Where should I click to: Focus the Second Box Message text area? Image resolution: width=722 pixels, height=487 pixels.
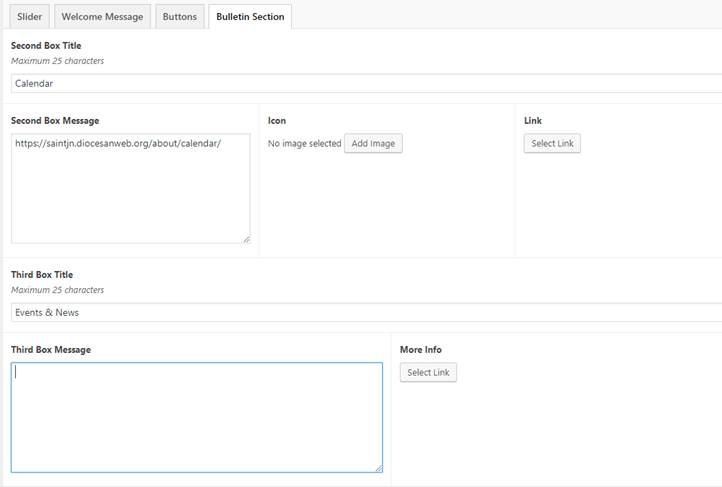[130, 188]
